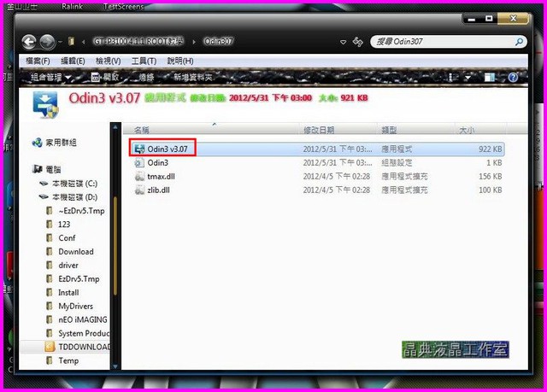This screenshot has height=392, width=547.
Task: Click the navigation pane vertical scrollbar
Action: click(115, 256)
